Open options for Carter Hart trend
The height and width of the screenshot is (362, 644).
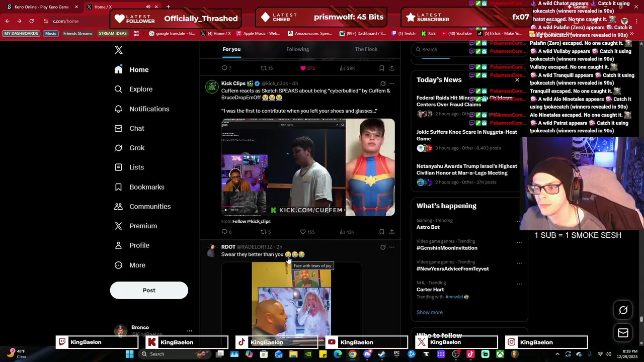coord(519,284)
